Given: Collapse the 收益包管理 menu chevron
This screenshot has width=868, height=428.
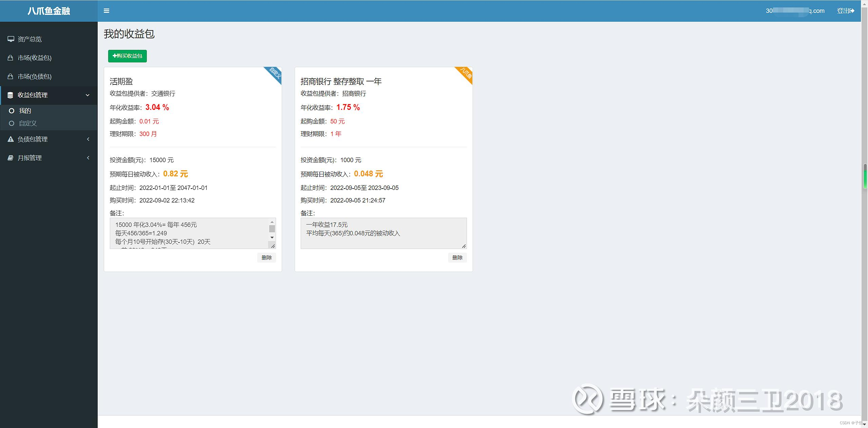Looking at the screenshot, I should [87, 95].
